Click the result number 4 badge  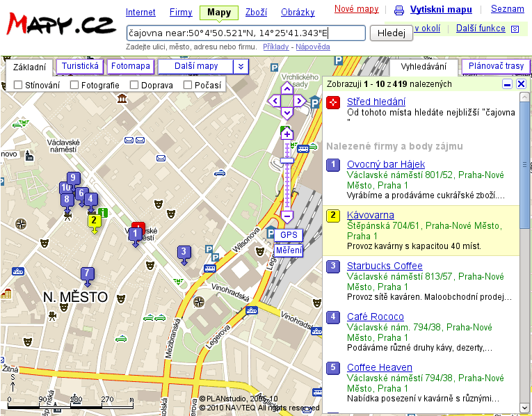pyautogui.click(x=333, y=317)
